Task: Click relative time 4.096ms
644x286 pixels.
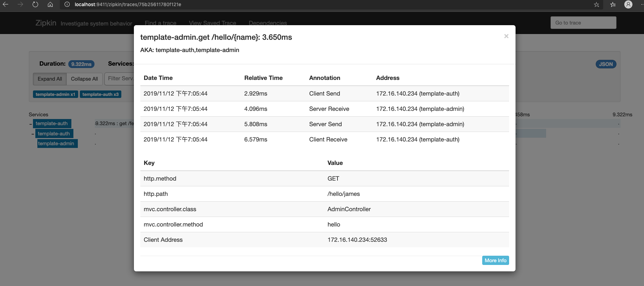Action: pyautogui.click(x=256, y=109)
